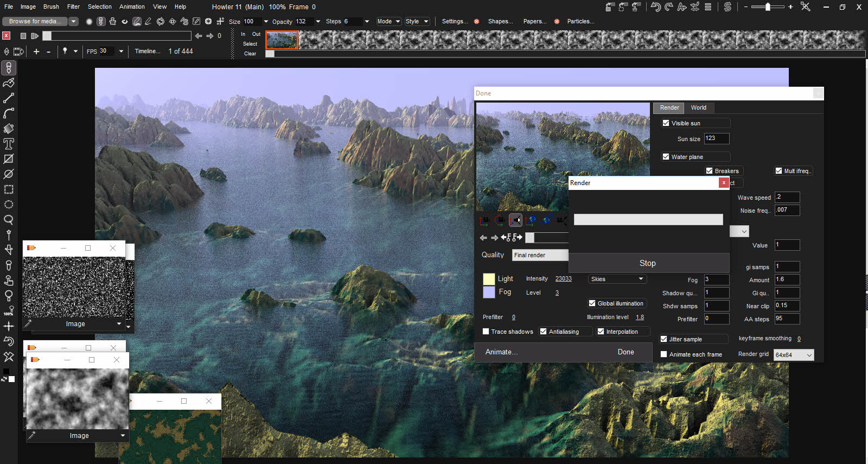Viewport: 868px width, 464px height.
Task: Open the Skies dropdown
Action: pos(617,279)
